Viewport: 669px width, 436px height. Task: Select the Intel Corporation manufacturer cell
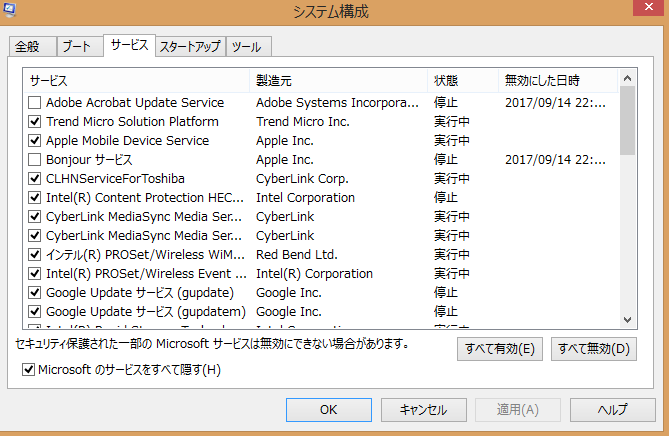pos(305,198)
